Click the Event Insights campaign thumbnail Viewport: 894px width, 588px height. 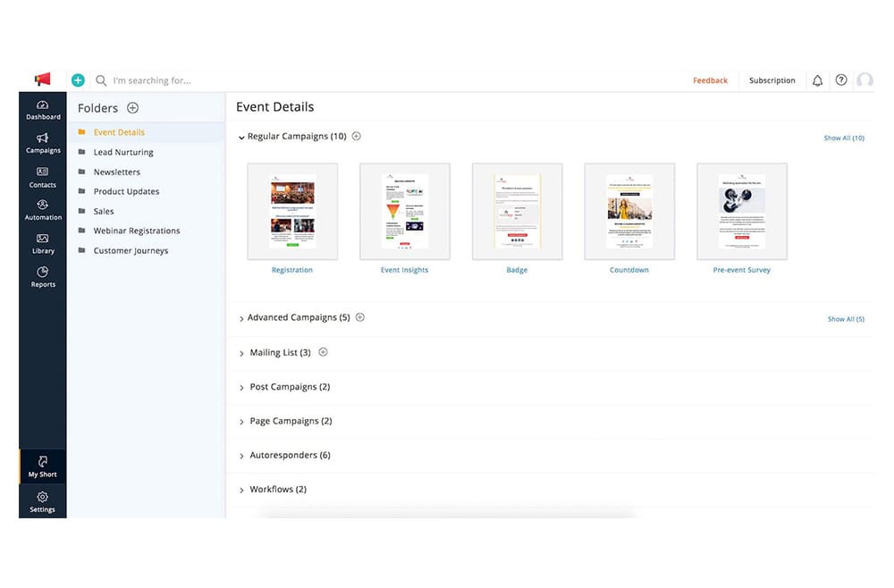(405, 212)
